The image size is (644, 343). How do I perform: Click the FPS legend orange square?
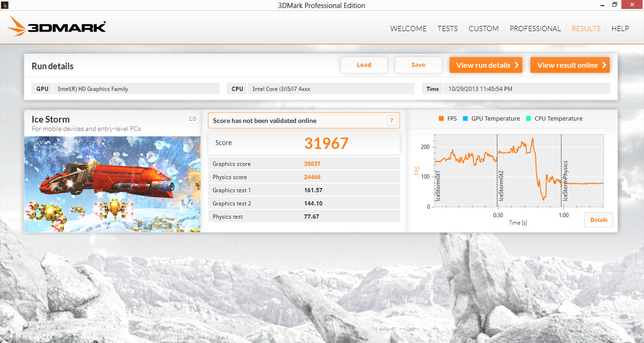(x=441, y=119)
